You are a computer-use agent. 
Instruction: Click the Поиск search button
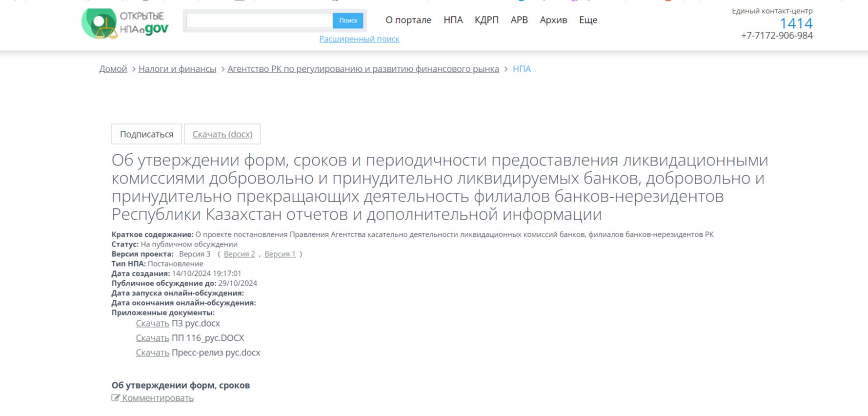click(x=348, y=21)
